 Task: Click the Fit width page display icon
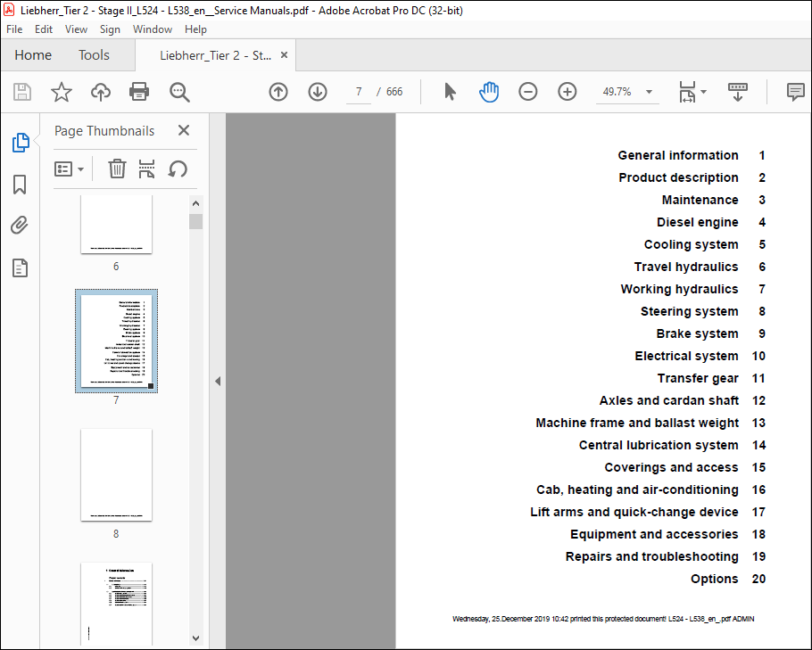click(x=687, y=92)
